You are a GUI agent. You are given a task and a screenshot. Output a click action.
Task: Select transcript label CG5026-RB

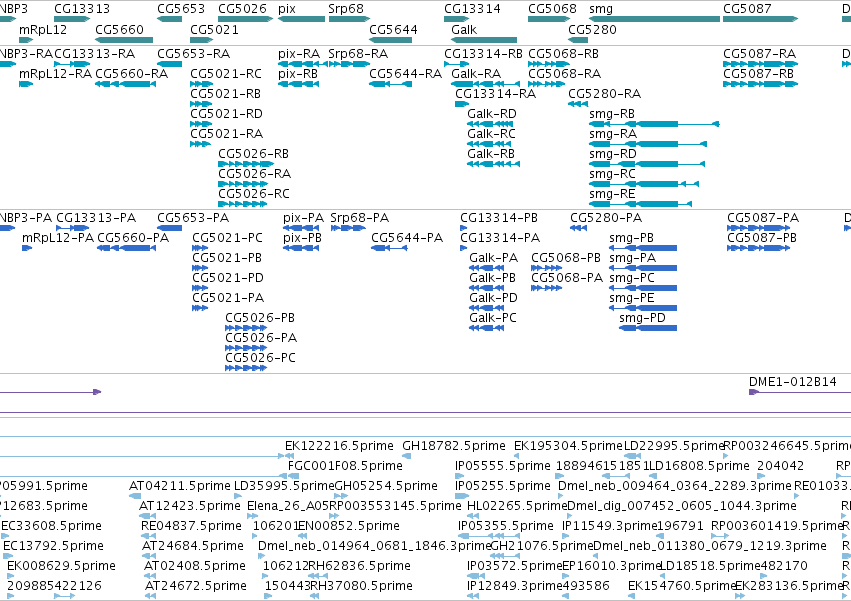(x=253, y=154)
